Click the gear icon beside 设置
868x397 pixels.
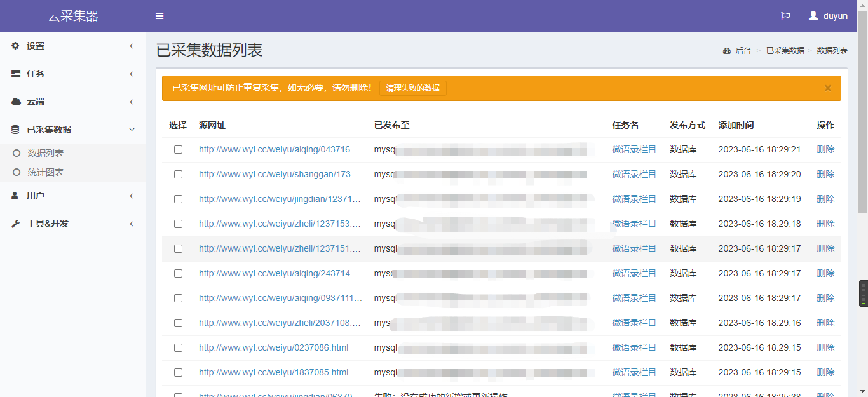[16, 46]
